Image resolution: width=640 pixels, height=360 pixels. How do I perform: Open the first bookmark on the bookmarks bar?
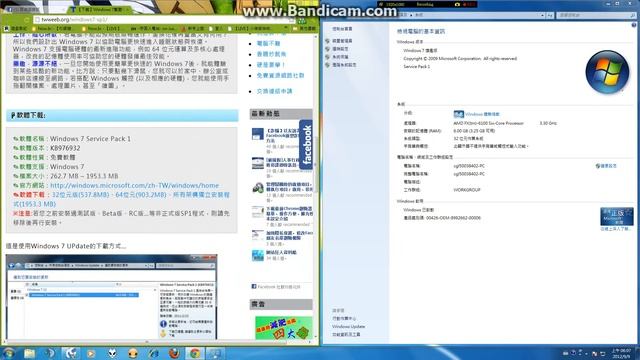tap(16, 29)
